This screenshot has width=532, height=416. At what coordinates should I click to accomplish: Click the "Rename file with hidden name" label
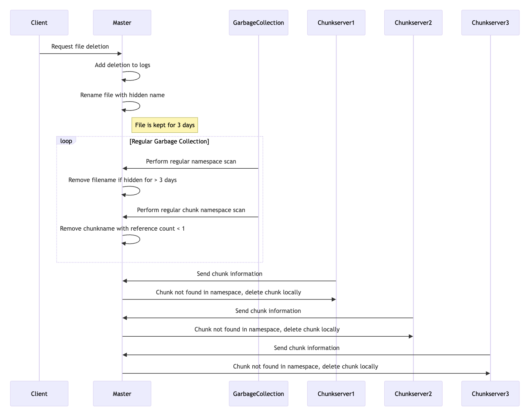[122, 95]
